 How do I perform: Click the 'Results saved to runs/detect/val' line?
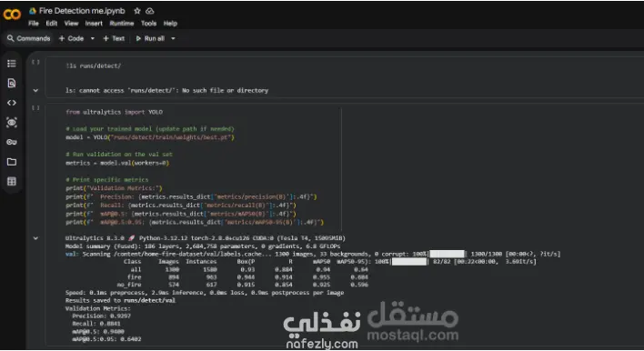click(x=120, y=300)
